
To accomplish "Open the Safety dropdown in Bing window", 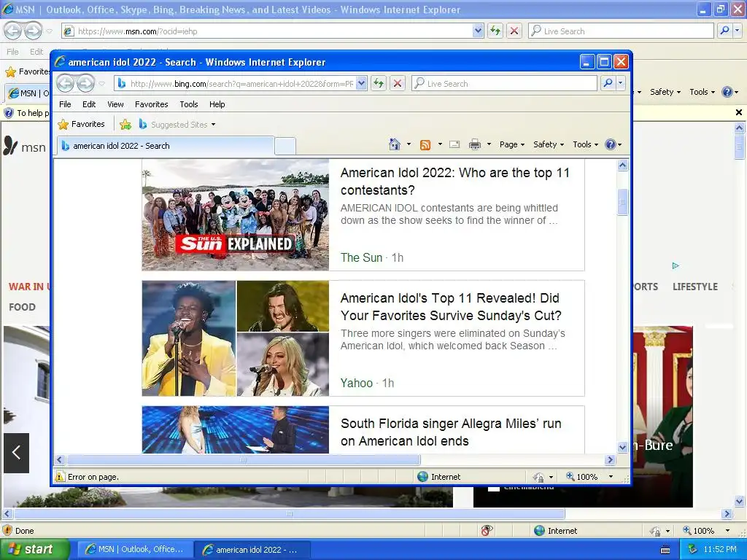I will (x=549, y=144).
